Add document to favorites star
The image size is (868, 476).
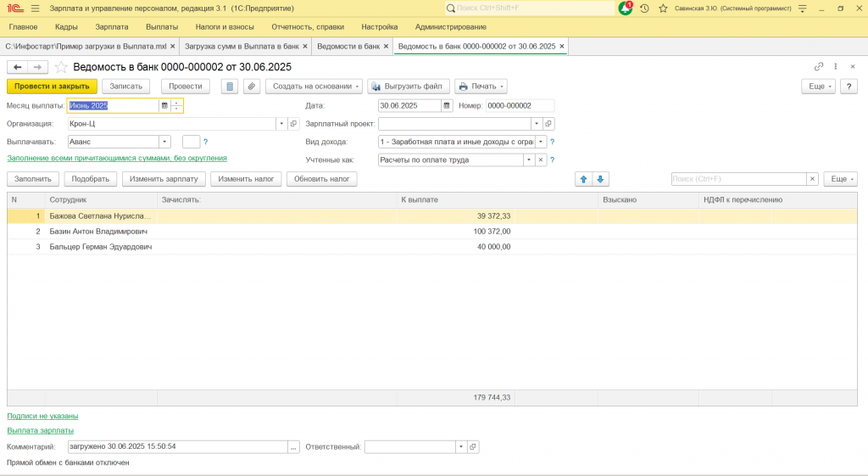[x=61, y=67]
